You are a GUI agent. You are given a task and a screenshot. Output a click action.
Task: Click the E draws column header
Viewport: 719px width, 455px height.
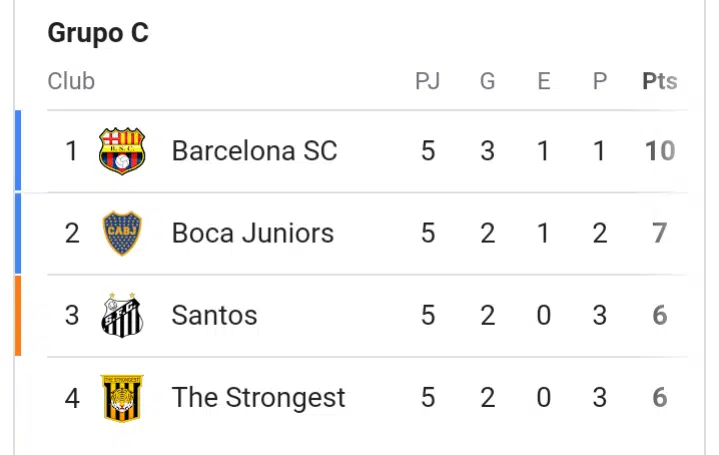coord(544,81)
